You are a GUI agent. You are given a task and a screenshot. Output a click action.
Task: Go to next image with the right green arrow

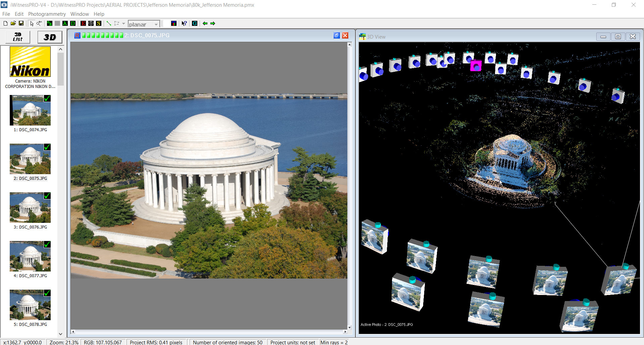[213, 23]
